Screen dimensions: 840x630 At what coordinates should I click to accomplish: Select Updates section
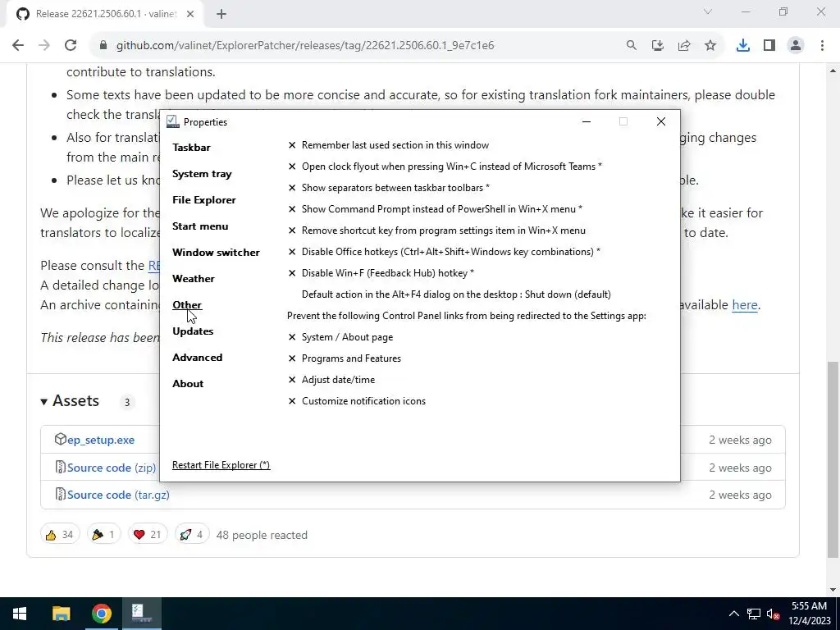tap(193, 331)
